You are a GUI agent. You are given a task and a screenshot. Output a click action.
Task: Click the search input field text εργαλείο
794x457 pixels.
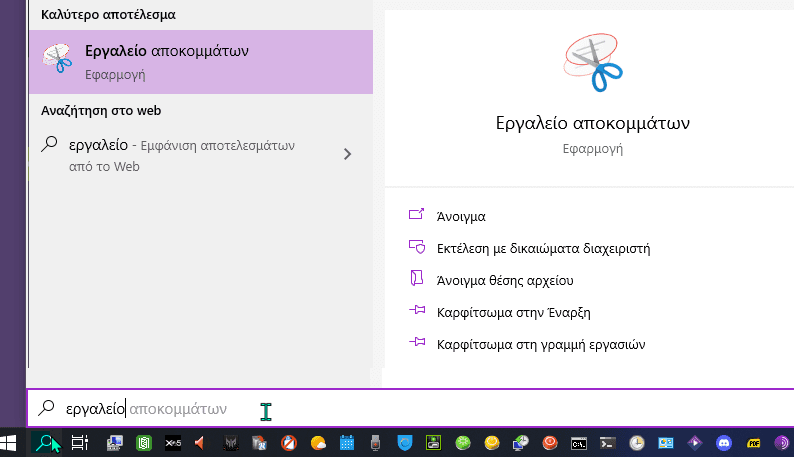tap(95, 408)
